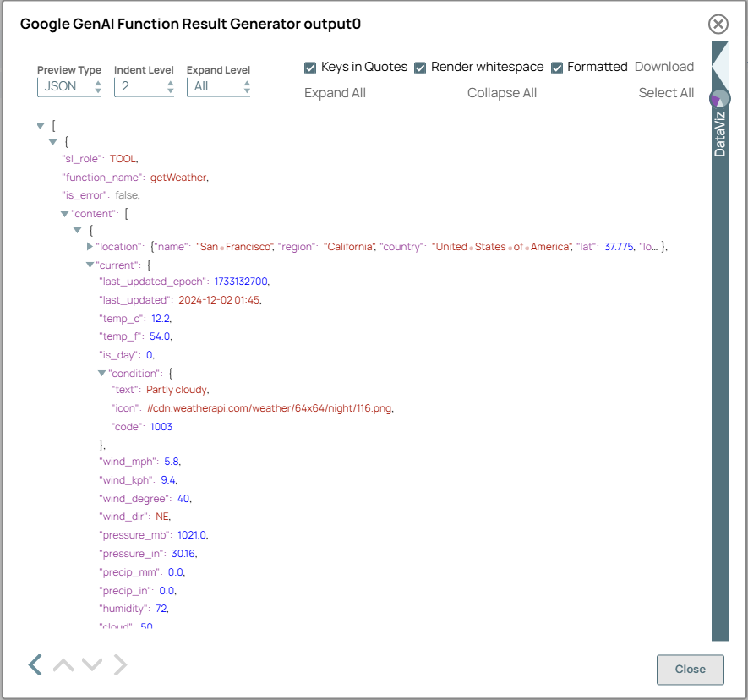The width and height of the screenshot is (748, 700).
Task: Click the Download link
Action: [x=664, y=66]
